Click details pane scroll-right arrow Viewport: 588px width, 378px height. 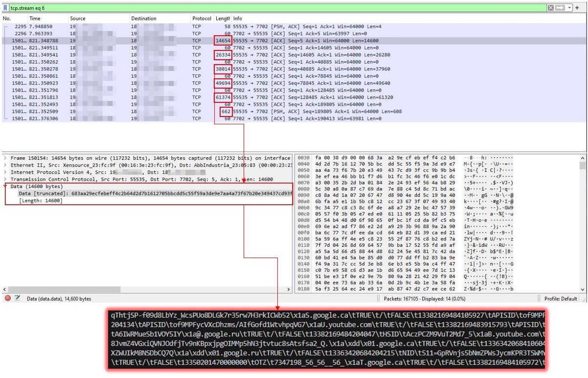coord(289,290)
